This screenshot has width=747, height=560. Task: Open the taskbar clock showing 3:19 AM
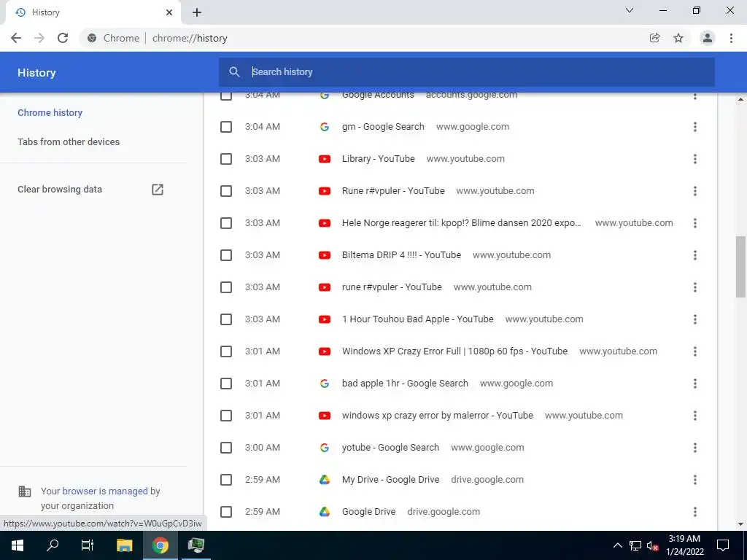point(684,545)
